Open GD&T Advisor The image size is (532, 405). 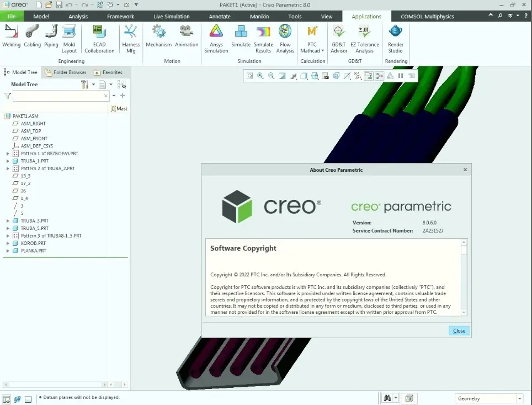(339, 39)
